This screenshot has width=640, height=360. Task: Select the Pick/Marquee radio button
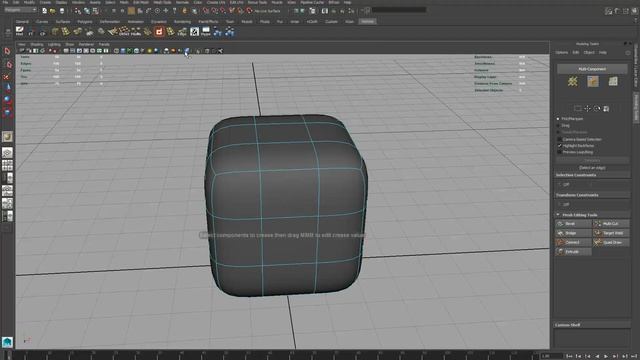558,119
